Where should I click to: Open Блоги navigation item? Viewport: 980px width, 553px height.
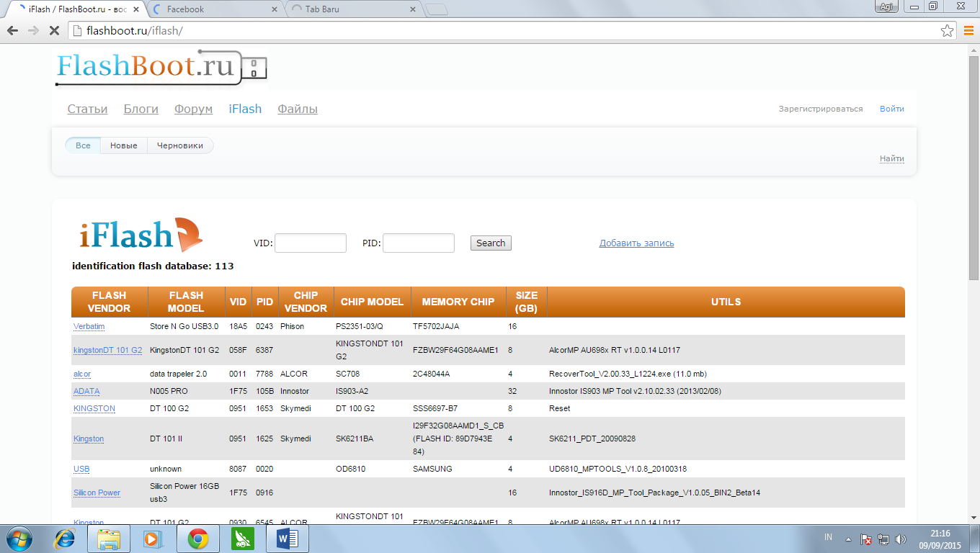click(141, 109)
